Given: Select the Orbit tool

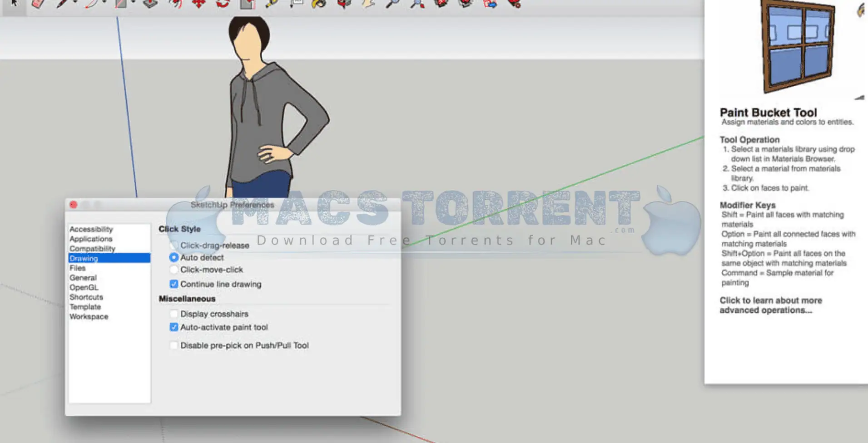Looking at the screenshot, I should (344, 4).
